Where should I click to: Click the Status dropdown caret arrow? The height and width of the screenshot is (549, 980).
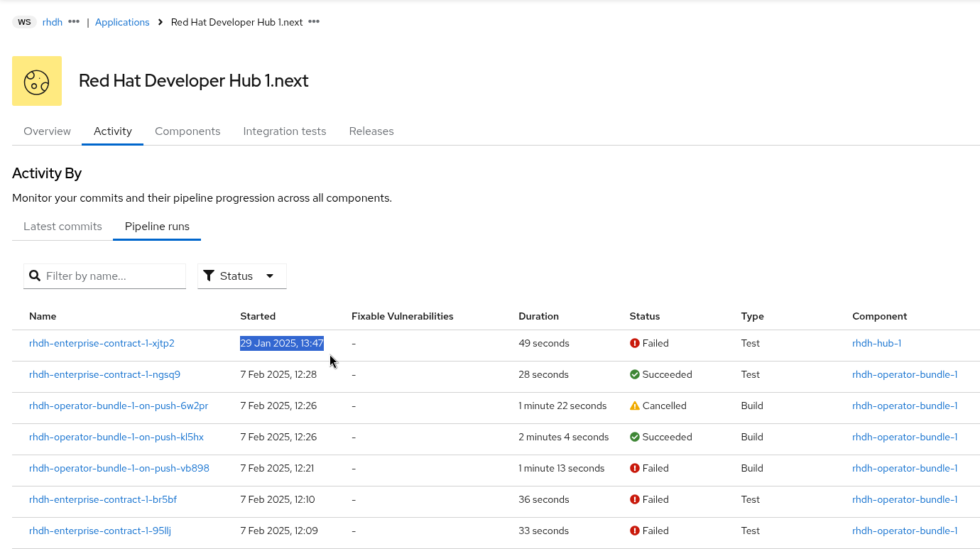270,276
